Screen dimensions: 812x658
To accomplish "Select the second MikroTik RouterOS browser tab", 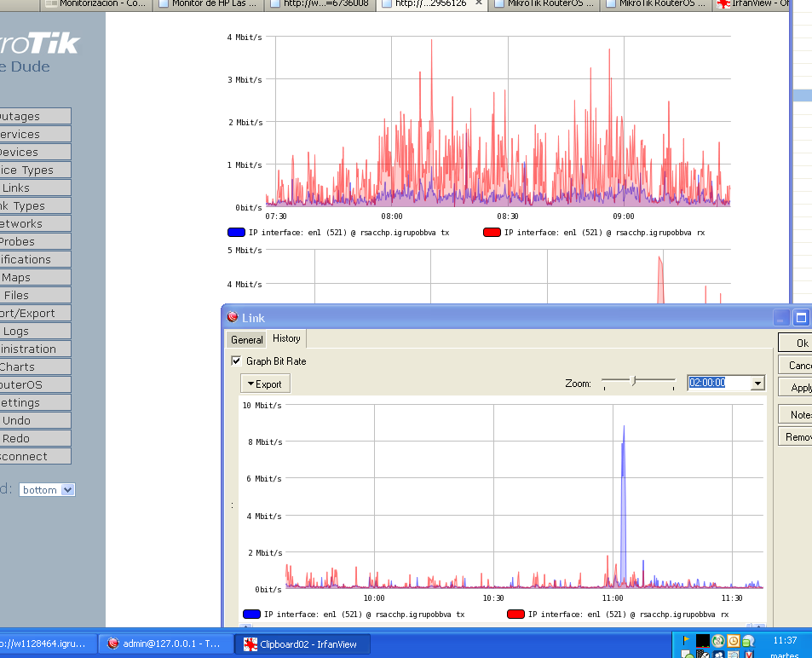I will (x=657, y=3).
